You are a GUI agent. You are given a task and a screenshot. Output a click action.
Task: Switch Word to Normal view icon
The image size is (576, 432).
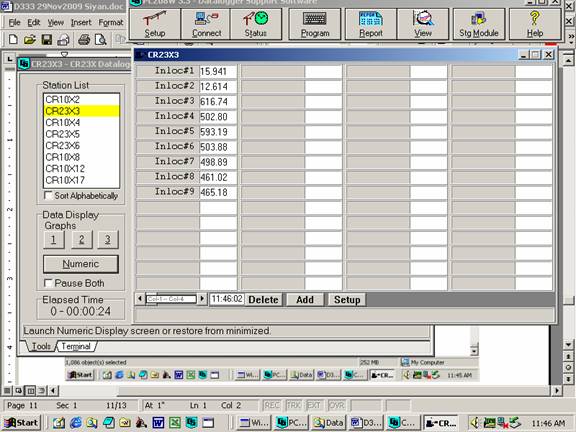[x=7, y=390]
